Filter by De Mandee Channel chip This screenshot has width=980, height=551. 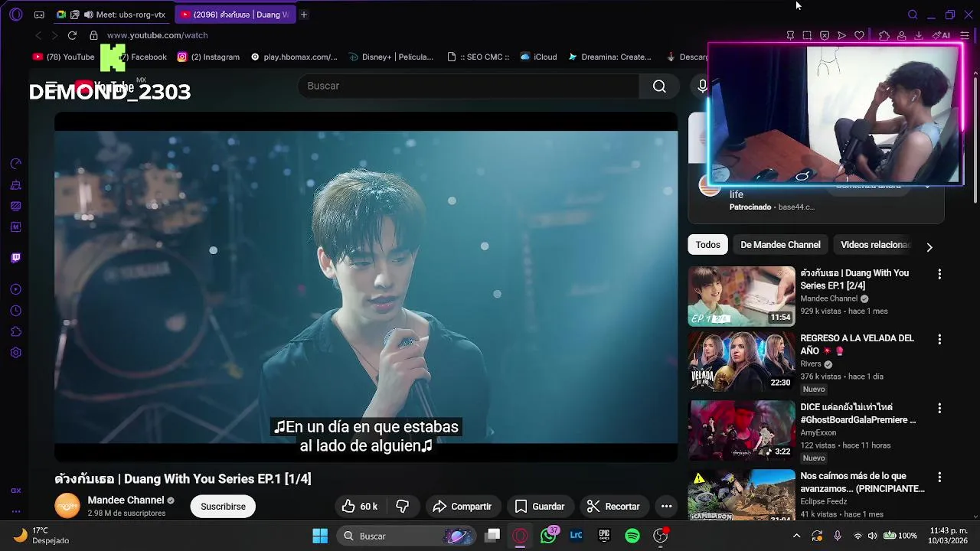click(x=780, y=245)
